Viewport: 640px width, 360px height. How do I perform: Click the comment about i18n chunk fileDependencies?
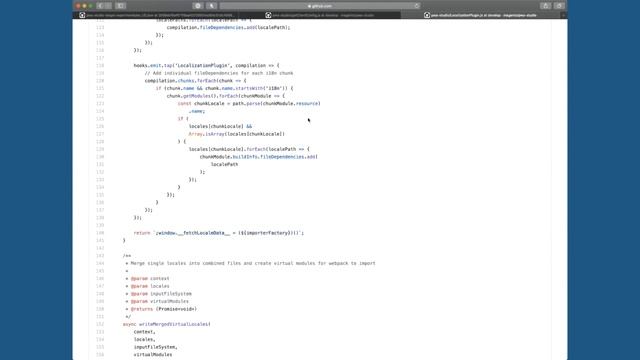[219, 73]
